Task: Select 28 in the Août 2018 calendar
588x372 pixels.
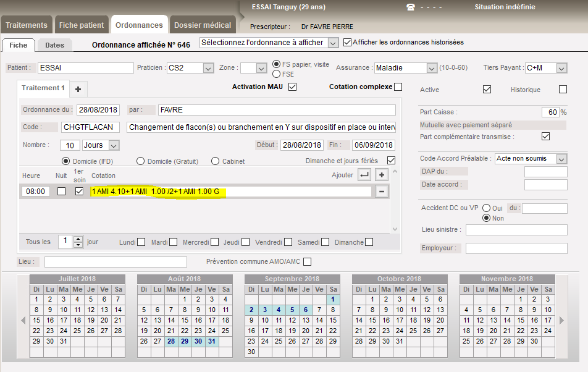Action: coord(171,341)
